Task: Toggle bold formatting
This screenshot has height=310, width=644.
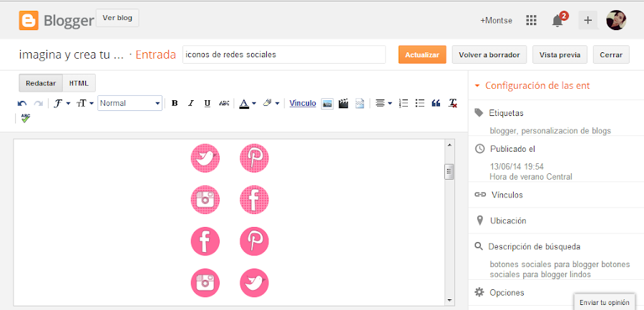Action: [175, 103]
